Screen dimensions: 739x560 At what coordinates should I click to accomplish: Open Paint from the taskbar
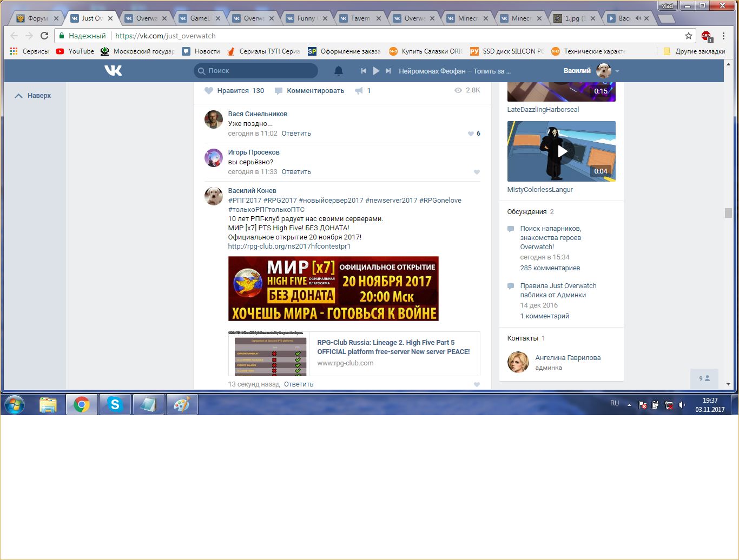[x=182, y=404]
